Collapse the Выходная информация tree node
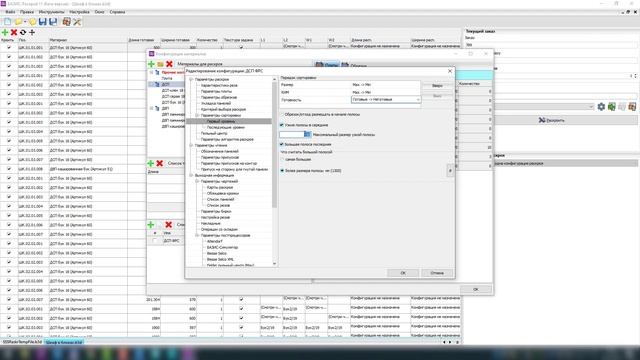The width and height of the screenshot is (640, 360). point(191,175)
